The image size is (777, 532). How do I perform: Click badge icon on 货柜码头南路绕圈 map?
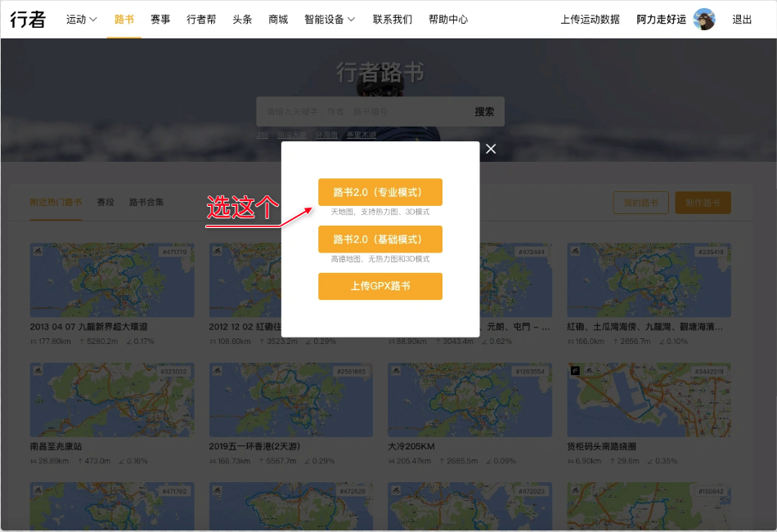(575, 371)
